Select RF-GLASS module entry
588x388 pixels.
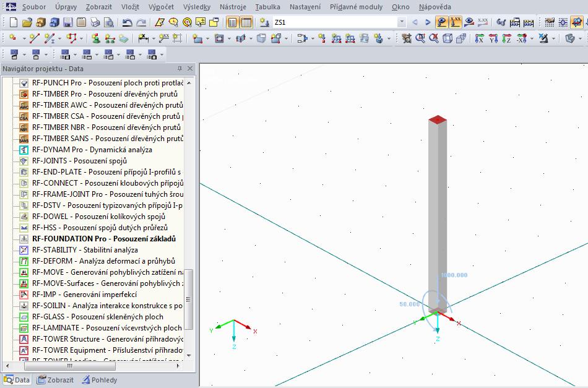(98, 317)
